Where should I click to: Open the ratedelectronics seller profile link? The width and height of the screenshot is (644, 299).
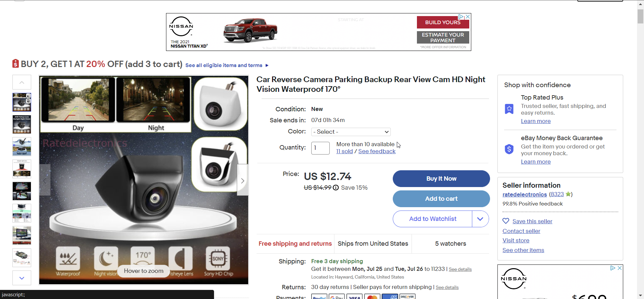[x=525, y=194]
